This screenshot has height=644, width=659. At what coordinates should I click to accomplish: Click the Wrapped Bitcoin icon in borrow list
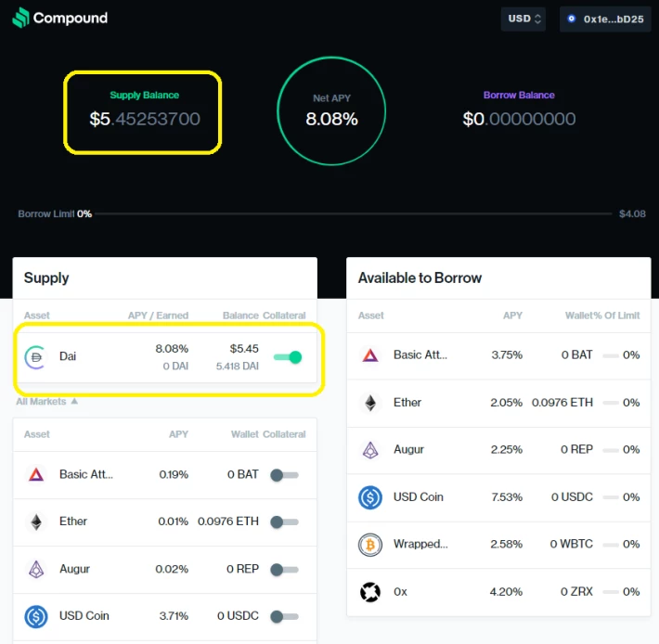point(370,545)
